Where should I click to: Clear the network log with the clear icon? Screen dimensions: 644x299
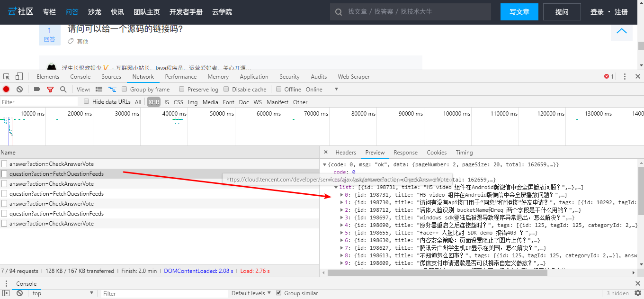pos(19,89)
